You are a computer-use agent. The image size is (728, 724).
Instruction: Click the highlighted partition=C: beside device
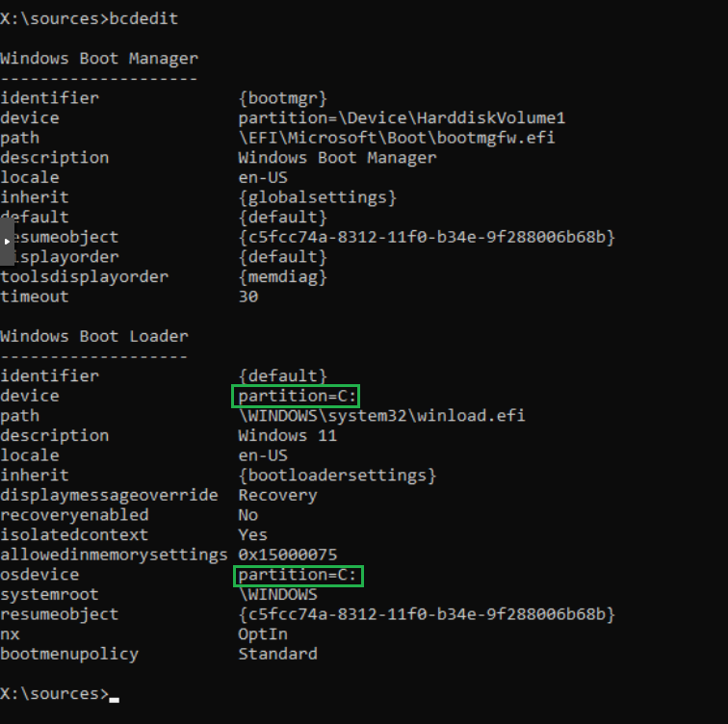point(298,396)
